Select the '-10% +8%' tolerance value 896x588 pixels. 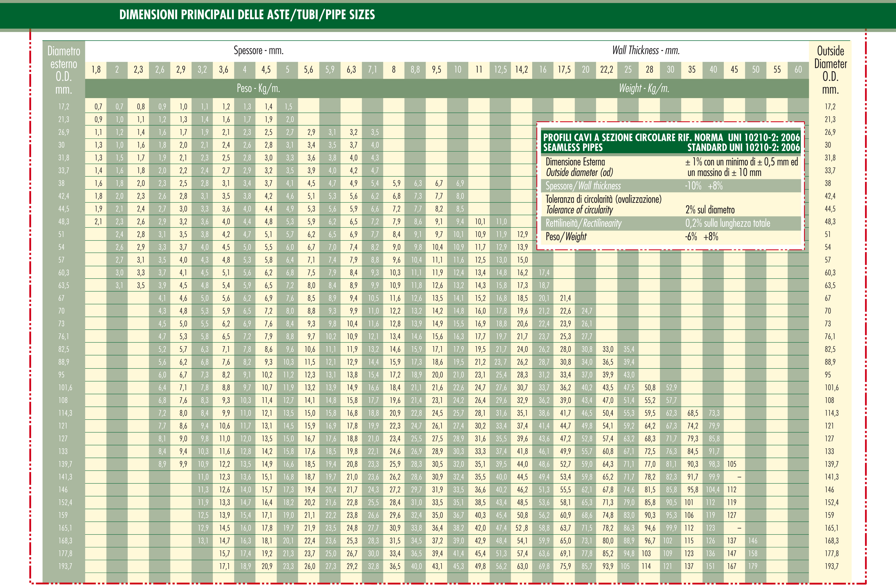pyautogui.click(x=704, y=186)
